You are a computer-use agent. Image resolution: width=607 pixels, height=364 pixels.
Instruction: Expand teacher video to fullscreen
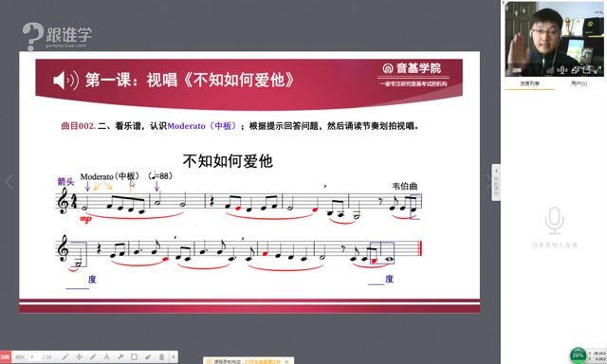[598, 69]
